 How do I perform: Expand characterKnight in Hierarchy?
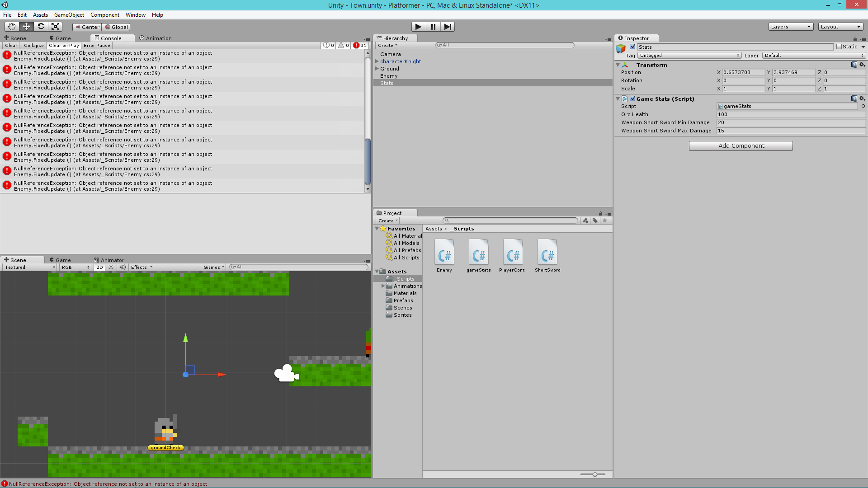click(x=377, y=61)
